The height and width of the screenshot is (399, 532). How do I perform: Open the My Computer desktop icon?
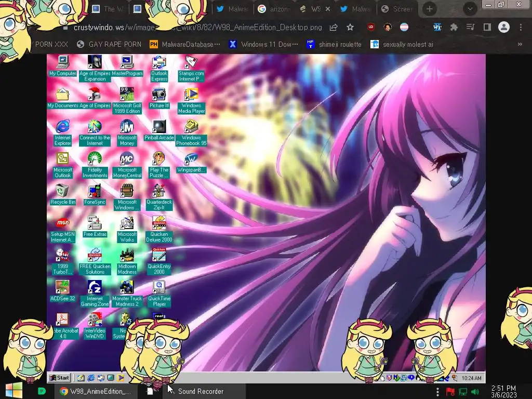[x=63, y=65]
